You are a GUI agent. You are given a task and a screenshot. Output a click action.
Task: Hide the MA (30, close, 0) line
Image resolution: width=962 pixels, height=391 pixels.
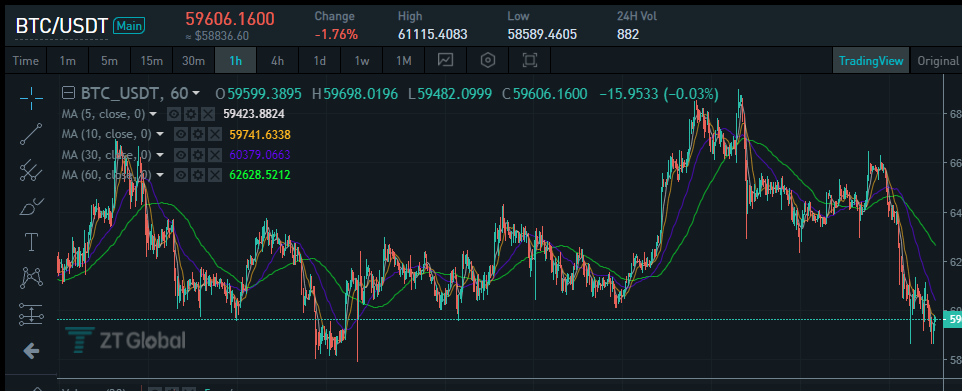coord(180,155)
